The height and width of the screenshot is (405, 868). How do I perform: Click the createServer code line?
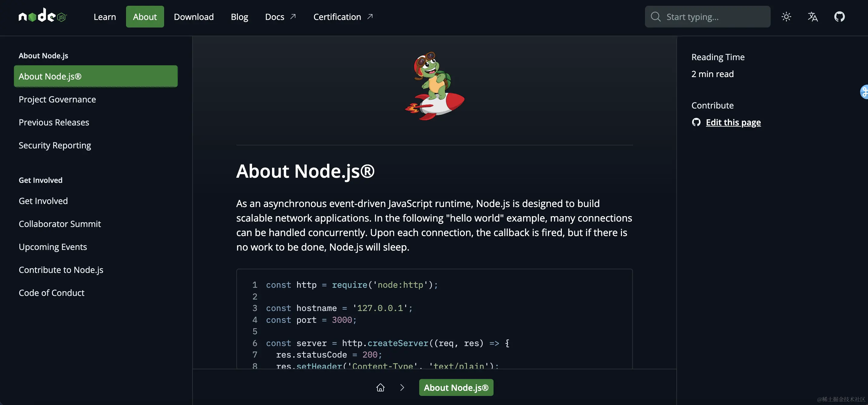pyautogui.click(x=387, y=343)
